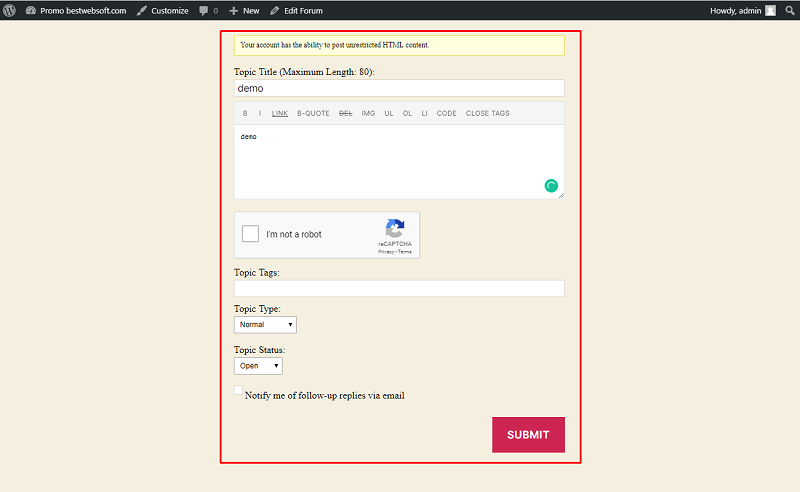Open Promo bestwebsoft.com site menu
The height and width of the screenshot is (492, 800).
(83, 11)
